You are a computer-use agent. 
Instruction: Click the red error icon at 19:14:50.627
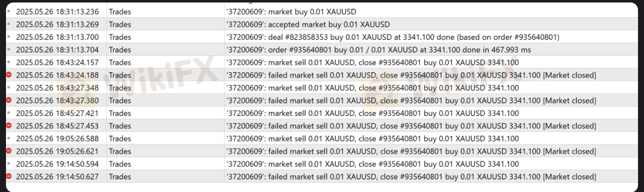pos(9,177)
